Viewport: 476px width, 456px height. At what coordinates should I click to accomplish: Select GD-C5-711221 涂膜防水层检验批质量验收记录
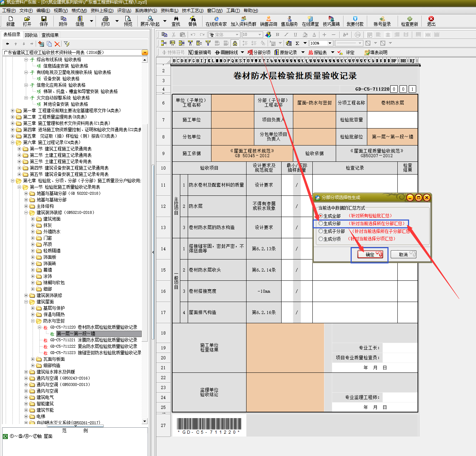[93, 340]
